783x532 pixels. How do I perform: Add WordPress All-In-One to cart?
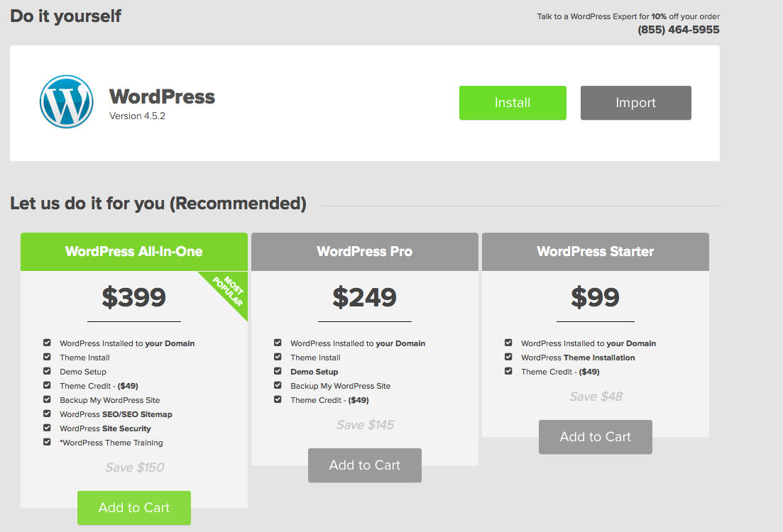click(134, 508)
